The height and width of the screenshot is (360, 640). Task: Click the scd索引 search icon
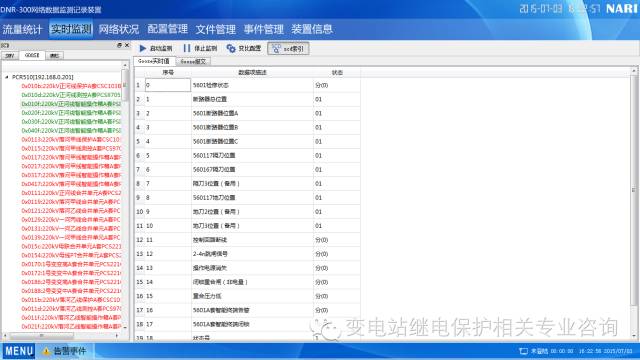click(276, 49)
